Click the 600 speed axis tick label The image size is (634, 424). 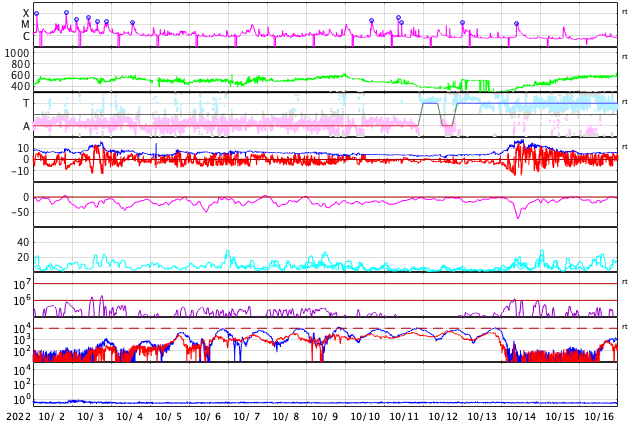click(20, 75)
